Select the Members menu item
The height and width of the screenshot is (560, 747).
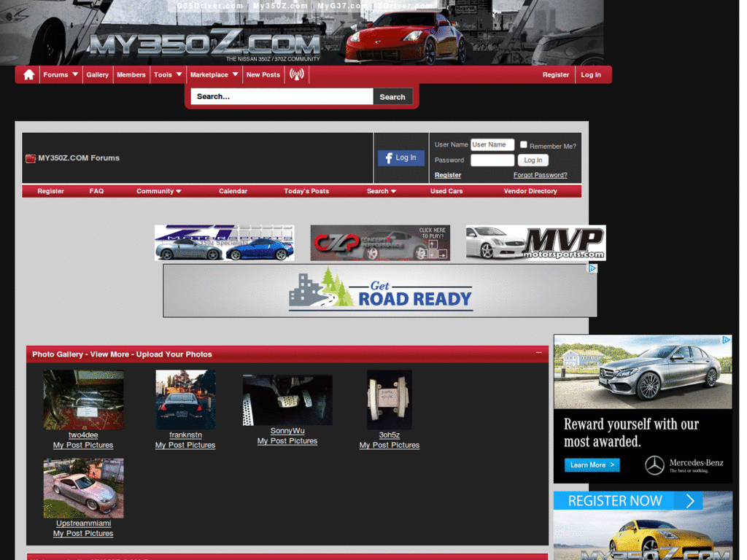coord(131,74)
